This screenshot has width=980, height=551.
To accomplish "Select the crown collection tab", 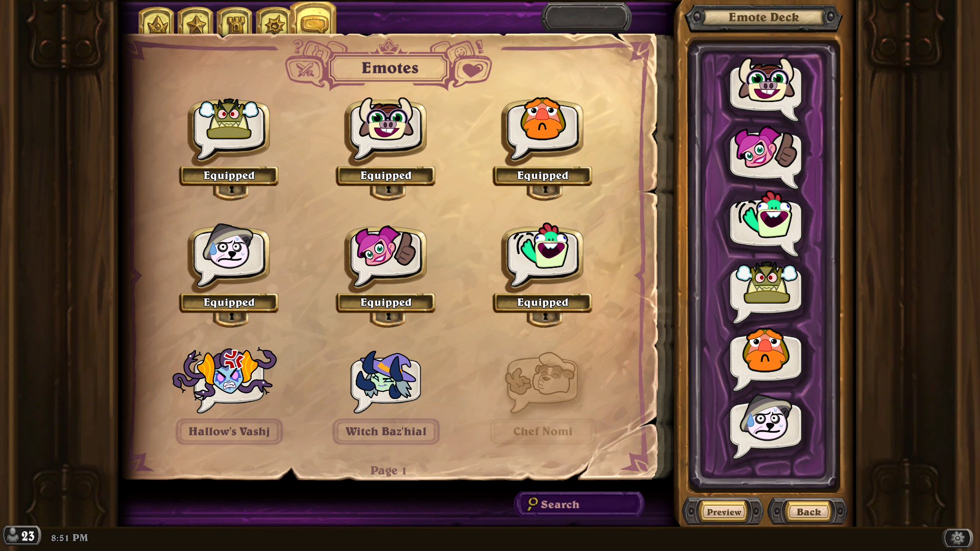I will (x=157, y=22).
